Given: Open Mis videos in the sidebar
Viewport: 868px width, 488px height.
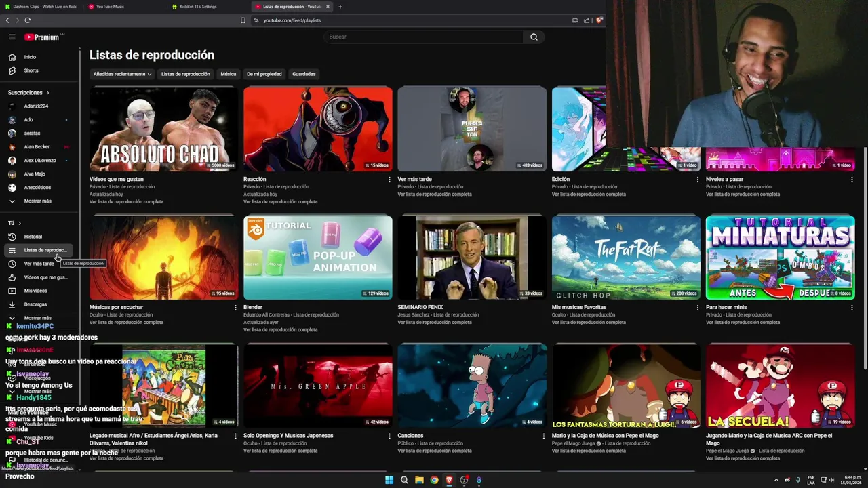Looking at the screenshot, I should (x=39, y=291).
